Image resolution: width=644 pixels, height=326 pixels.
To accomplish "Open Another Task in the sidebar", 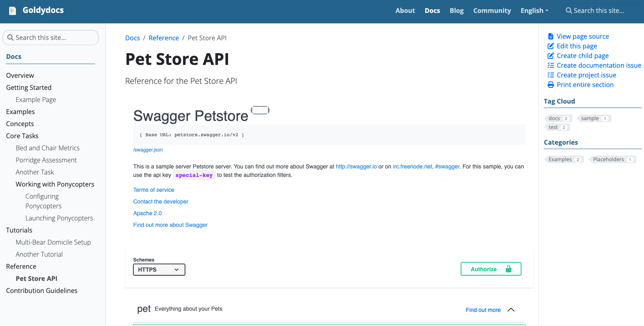I will point(35,172).
